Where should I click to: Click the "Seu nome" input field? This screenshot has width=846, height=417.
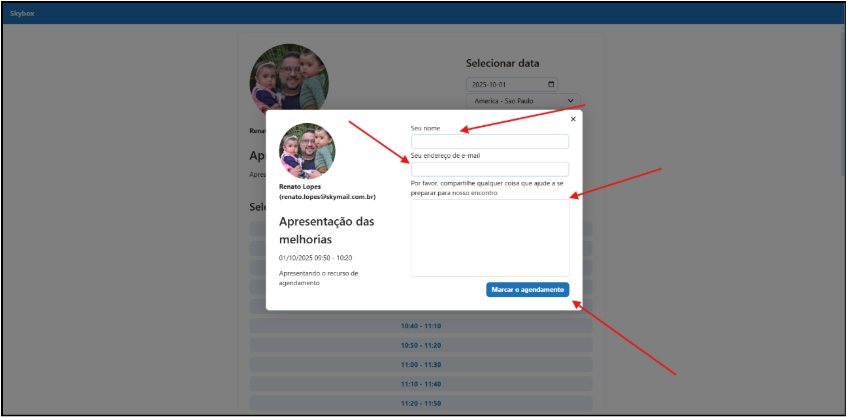[489, 141]
